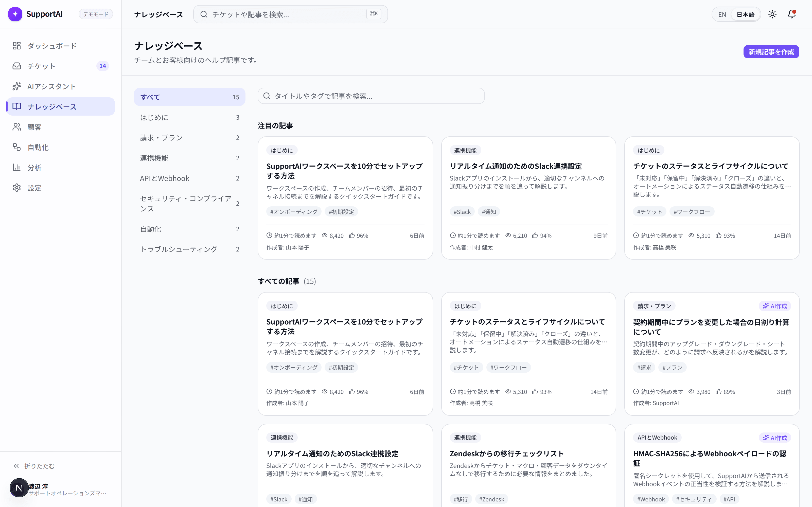Click #セキュリティ tag
812x507 pixels.
pyautogui.click(x=694, y=499)
